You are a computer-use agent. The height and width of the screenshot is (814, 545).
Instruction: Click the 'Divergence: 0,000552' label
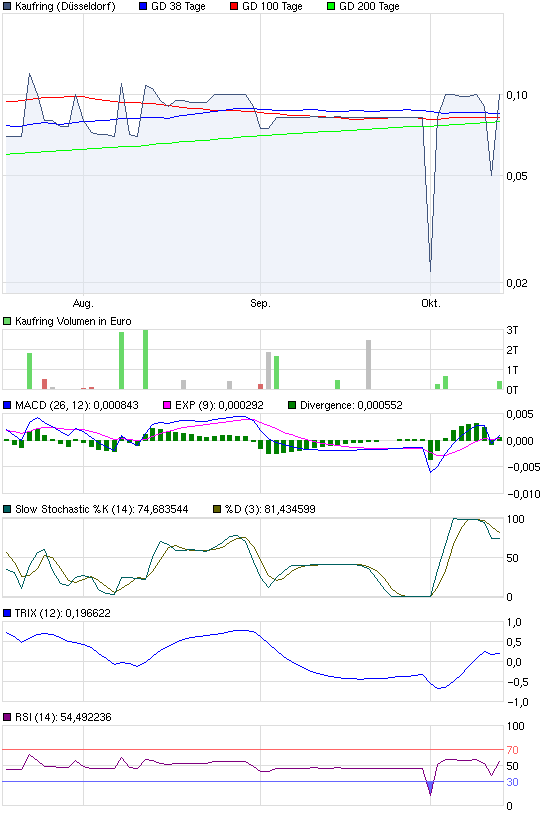click(x=351, y=405)
